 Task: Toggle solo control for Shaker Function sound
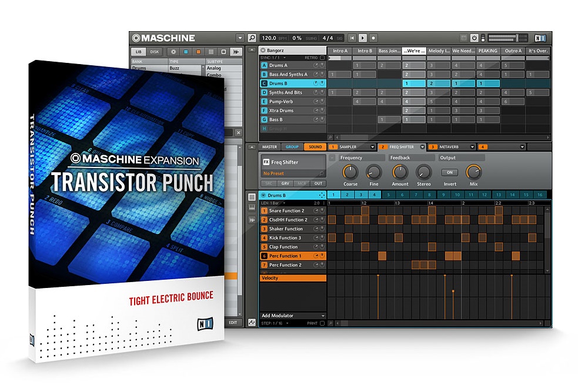tap(322, 229)
